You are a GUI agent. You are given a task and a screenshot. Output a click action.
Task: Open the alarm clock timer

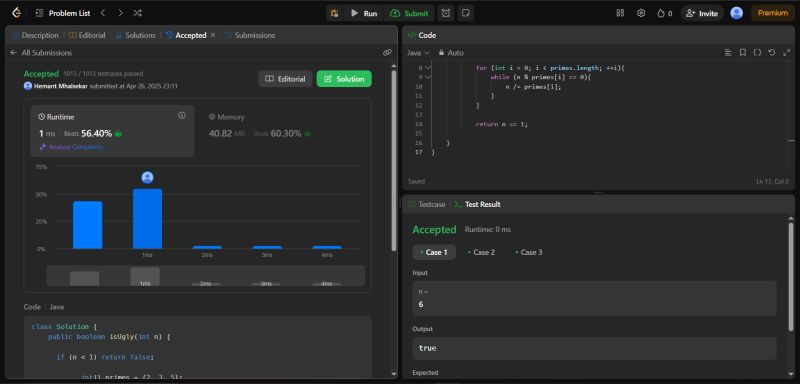coord(446,13)
